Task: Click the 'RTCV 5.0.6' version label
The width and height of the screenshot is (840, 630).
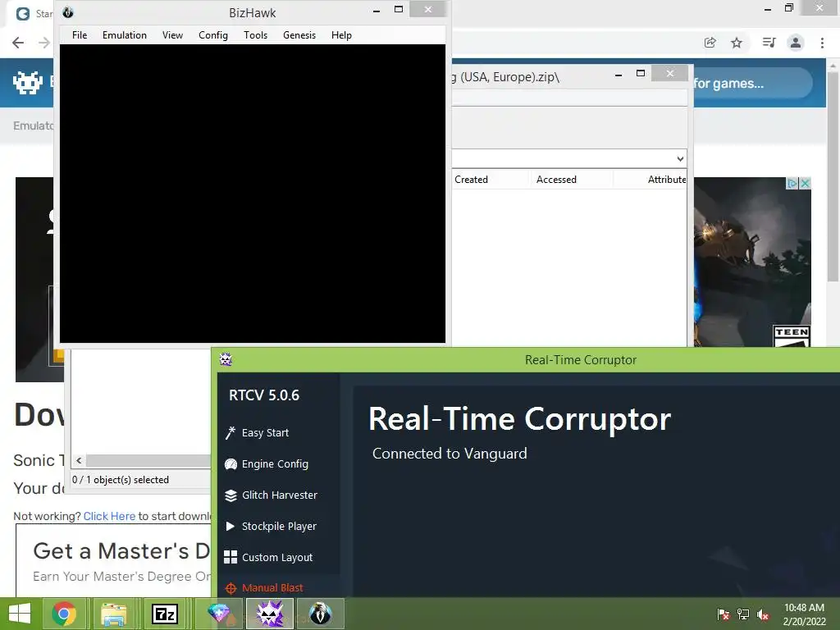Action: pyautogui.click(x=264, y=395)
